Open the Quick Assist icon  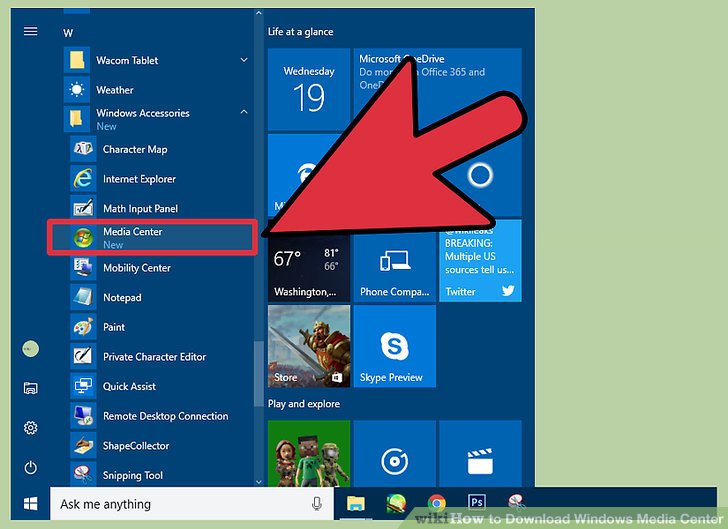click(84, 386)
